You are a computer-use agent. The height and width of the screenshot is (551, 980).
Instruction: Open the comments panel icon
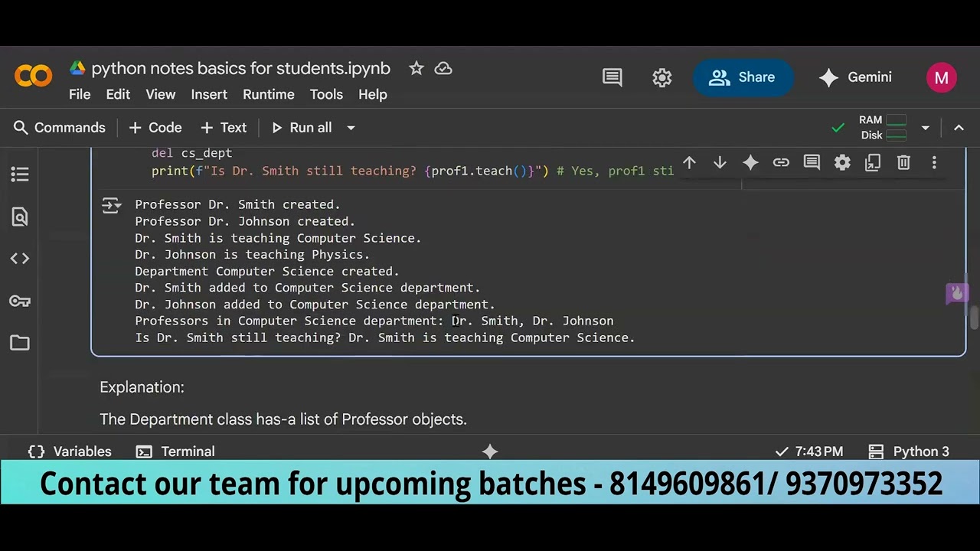point(612,77)
